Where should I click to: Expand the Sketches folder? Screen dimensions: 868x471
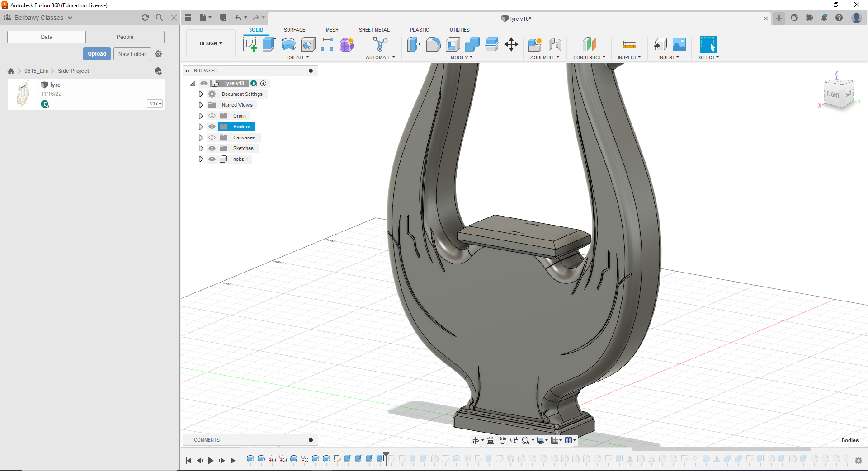pos(201,148)
